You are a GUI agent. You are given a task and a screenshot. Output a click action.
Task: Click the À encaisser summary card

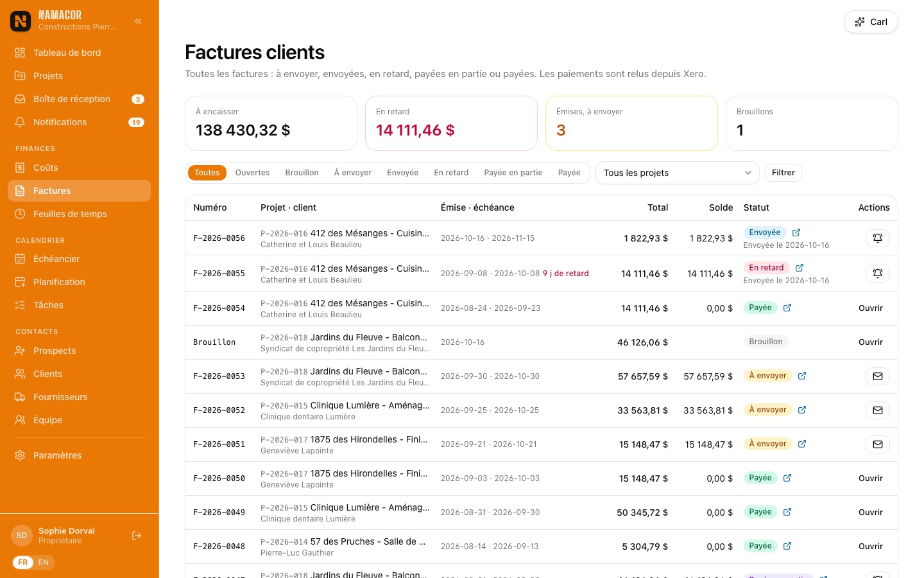tap(271, 123)
